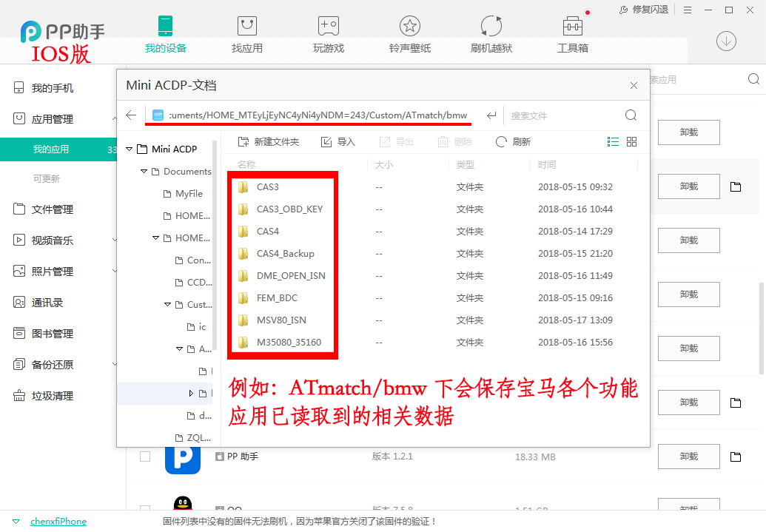Select MyFile folder in tree
The width and height of the screenshot is (766, 532).
pyautogui.click(x=183, y=193)
